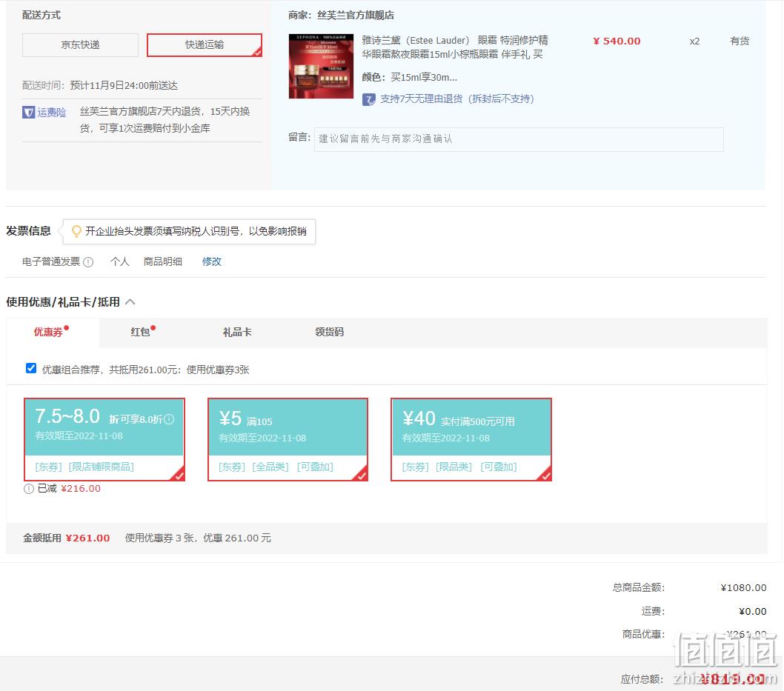784x691 pixels.
Task: Click the 使用优惠券 3 张 summary text
Action: (x=159, y=538)
